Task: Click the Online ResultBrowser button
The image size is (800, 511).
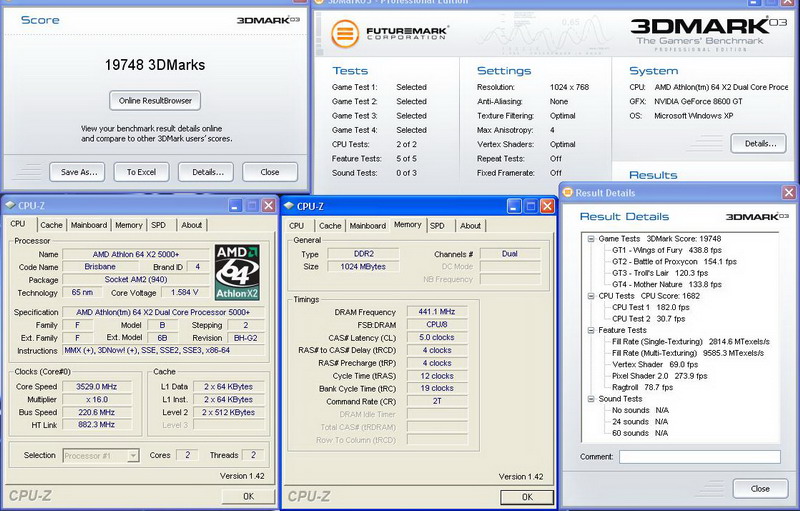Action: [x=155, y=100]
